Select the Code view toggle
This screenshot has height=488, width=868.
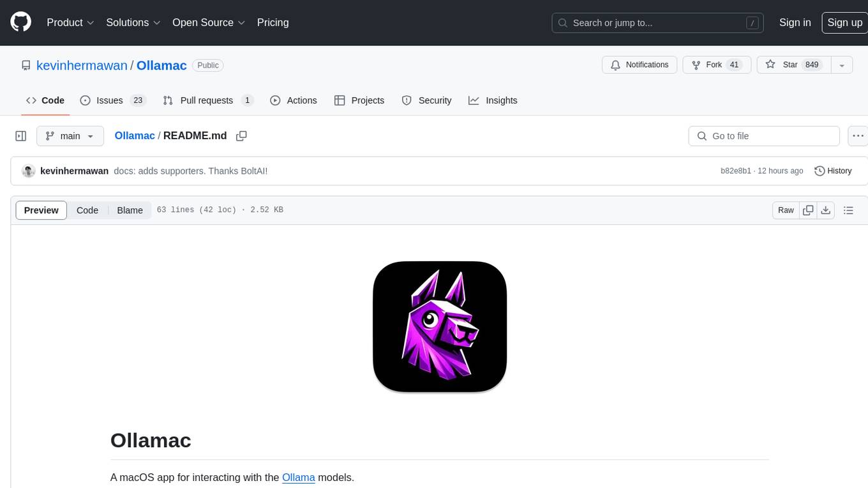click(x=87, y=210)
